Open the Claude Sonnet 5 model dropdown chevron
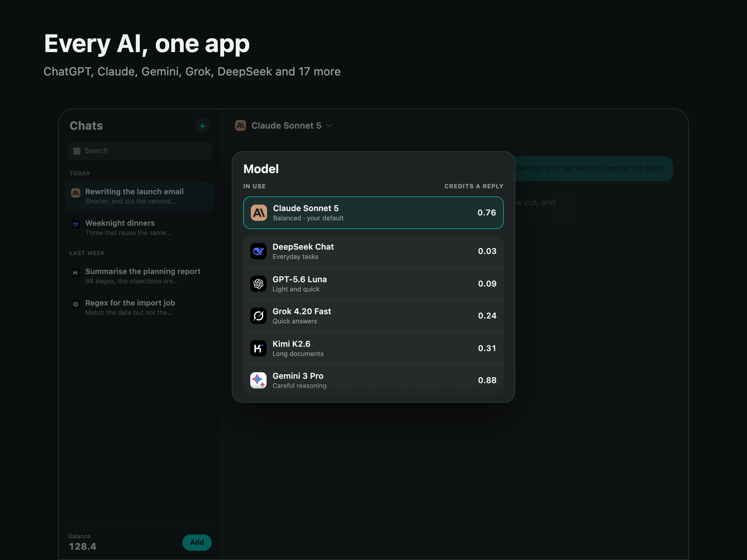Image resolution: width=747 pixels, height=560 pixels. point(329,126)
